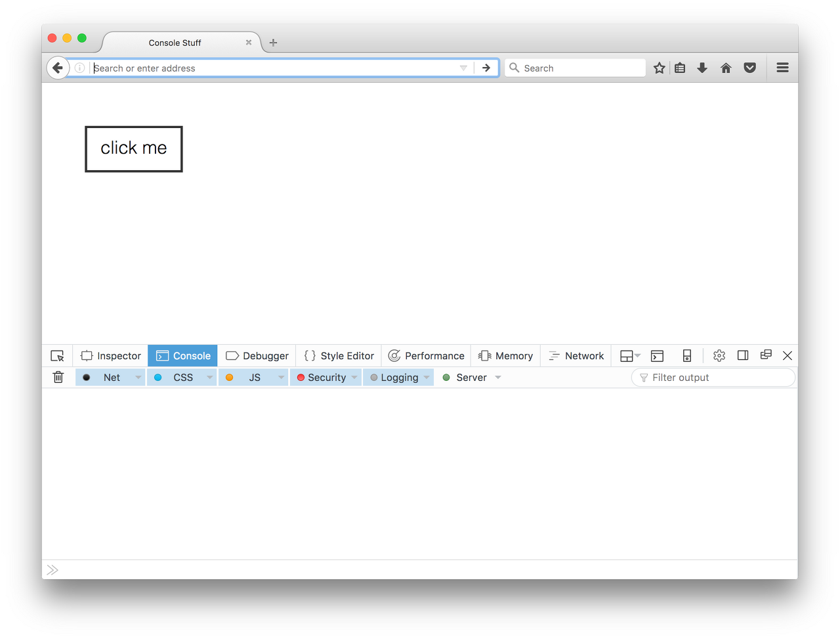Image resolution: width=840 pixels, height=639 pixels.
Task: Dock devtools to side icon
Action: point(743,355)
